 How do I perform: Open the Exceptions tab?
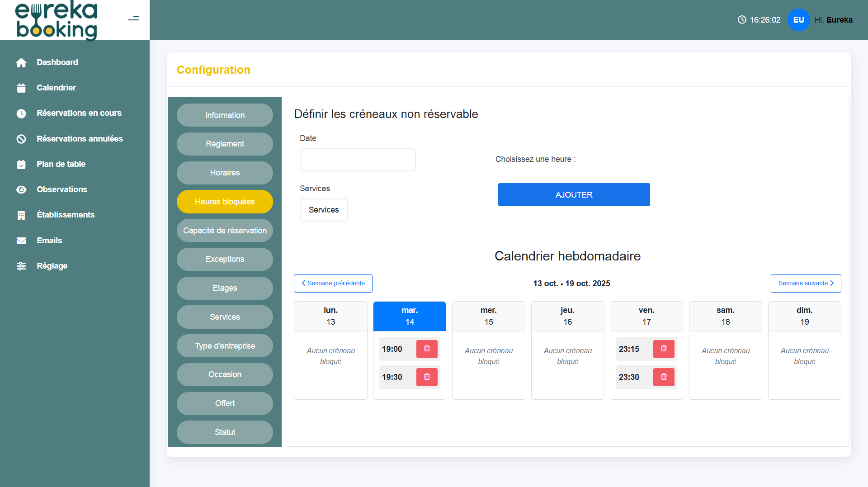coord(225,259)
